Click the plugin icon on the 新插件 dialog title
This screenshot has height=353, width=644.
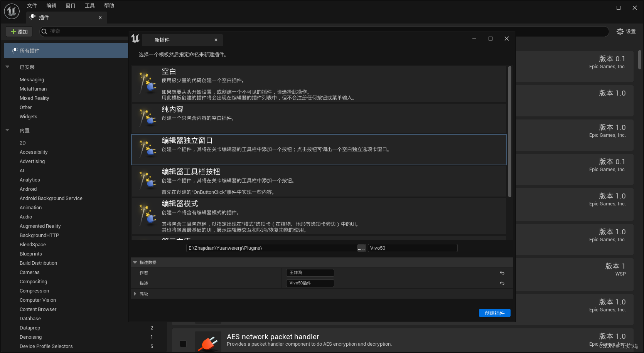tap(135, 39)
